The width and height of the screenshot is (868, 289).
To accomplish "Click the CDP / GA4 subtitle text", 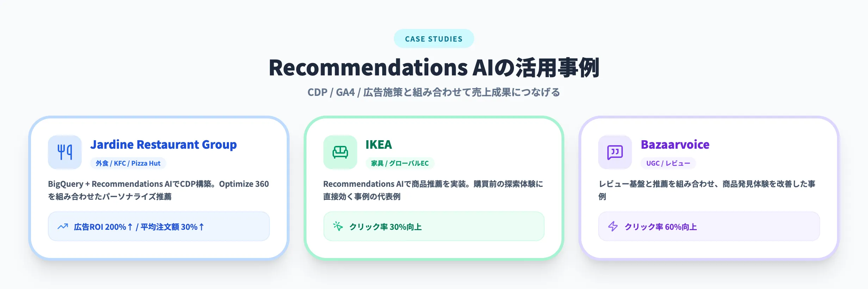I will tap(434, 92).
